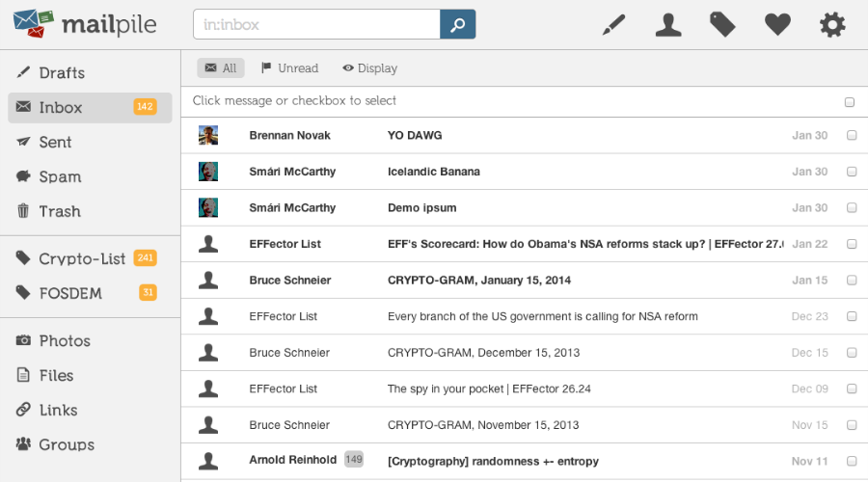Filter by Unread messages
This screenshot has height=482, width=868.
(x=290, y=68)
